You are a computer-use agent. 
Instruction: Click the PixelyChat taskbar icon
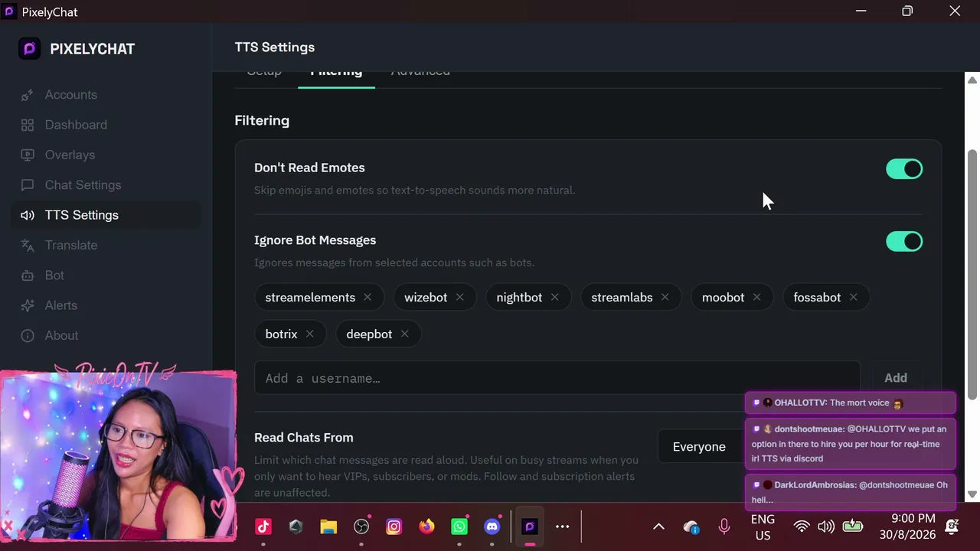[529, 527]
